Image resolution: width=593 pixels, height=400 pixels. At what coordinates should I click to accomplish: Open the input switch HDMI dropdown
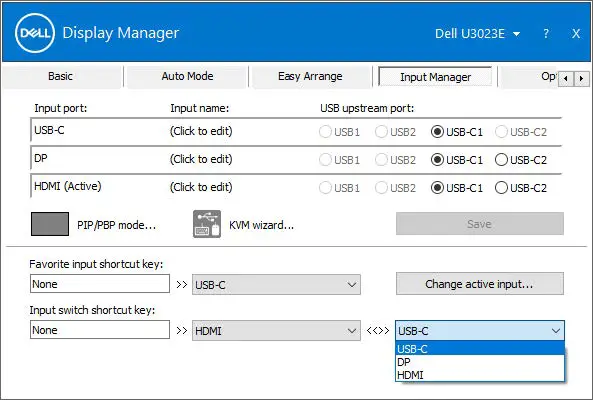click(276, 330)
